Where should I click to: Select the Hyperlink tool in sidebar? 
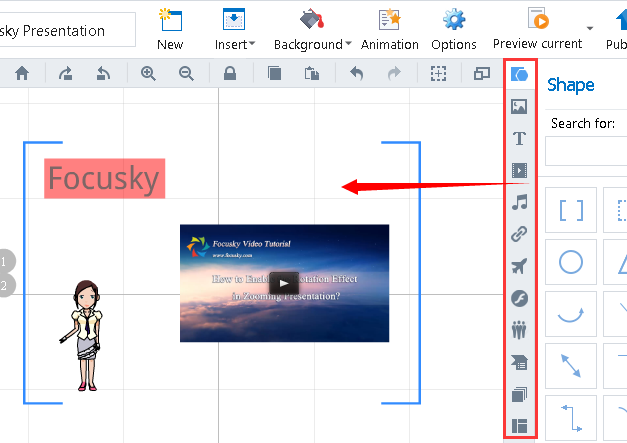[519, 234]
